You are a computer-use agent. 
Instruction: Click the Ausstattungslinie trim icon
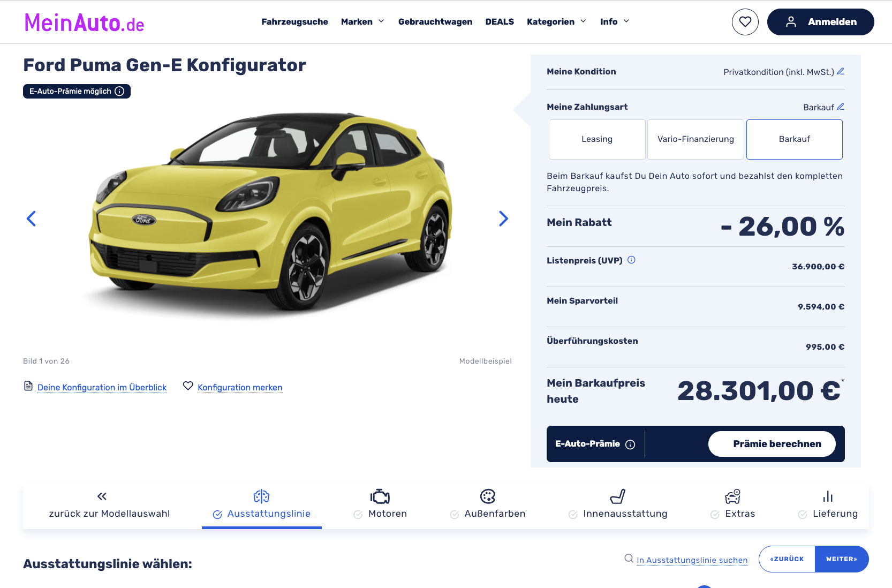pos(261,496)
